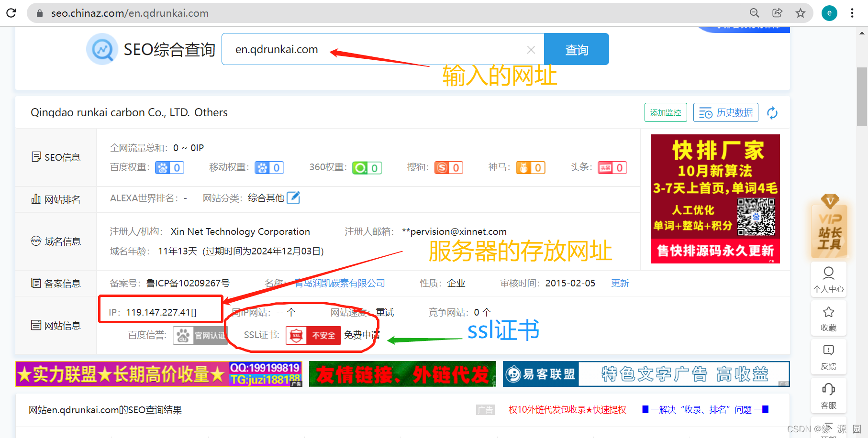Open 个人中心 in the floating sidebar
This screenshot has height=438, width=868.
click(829, 279)
